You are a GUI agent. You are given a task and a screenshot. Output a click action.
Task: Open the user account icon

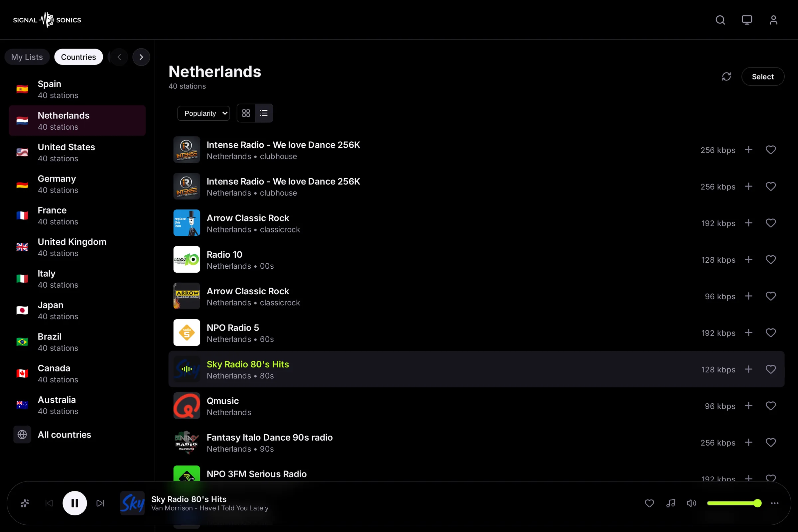coord(773,20)
